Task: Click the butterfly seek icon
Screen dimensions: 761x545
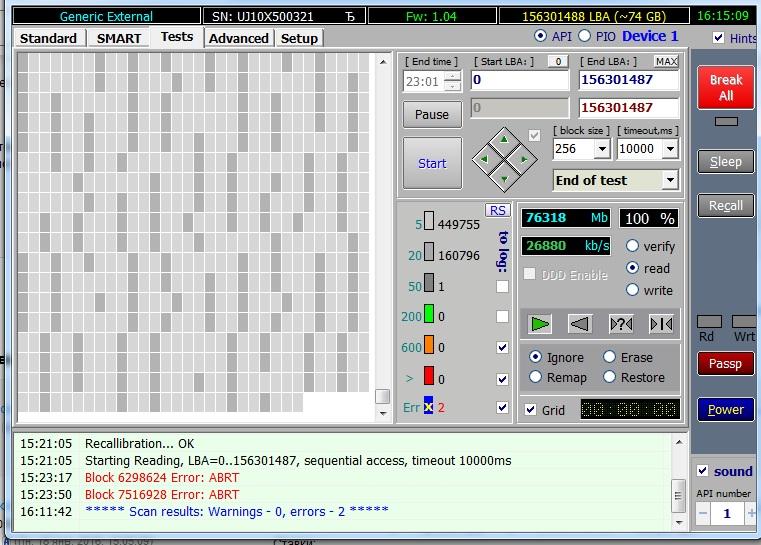Action: point(661,324)
